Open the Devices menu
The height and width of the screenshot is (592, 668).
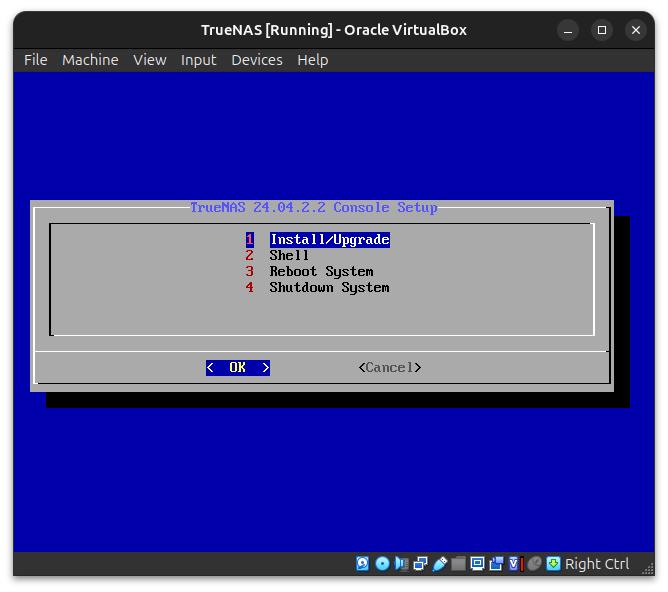coord(256,60)
